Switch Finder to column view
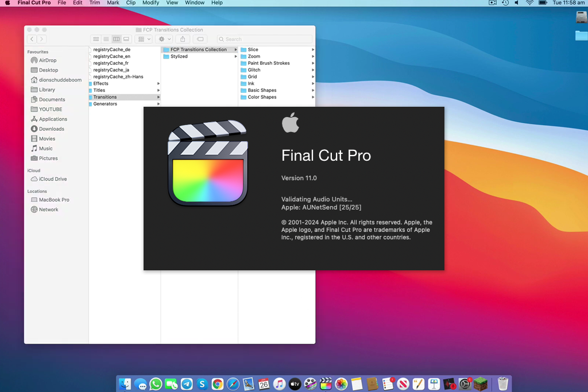Screen dimensions: 588x392 click(116, 39)
